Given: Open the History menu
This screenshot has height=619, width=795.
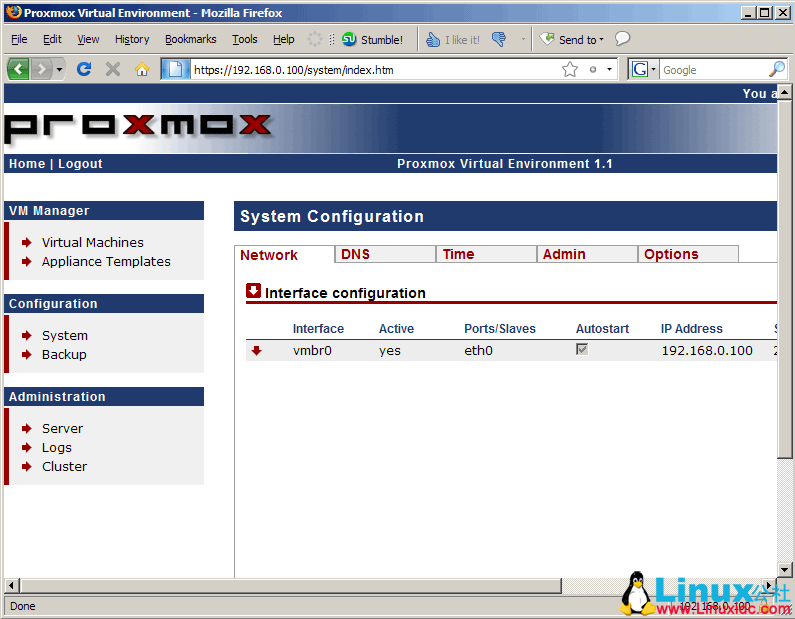Looking at the screenshot, I should click(x=132, y=39).
